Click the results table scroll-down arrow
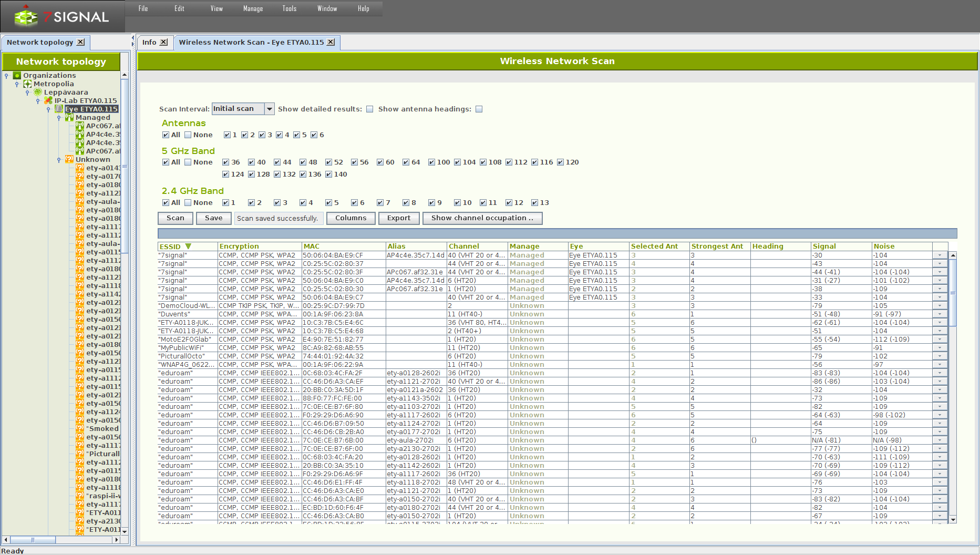 pos(953,520)
